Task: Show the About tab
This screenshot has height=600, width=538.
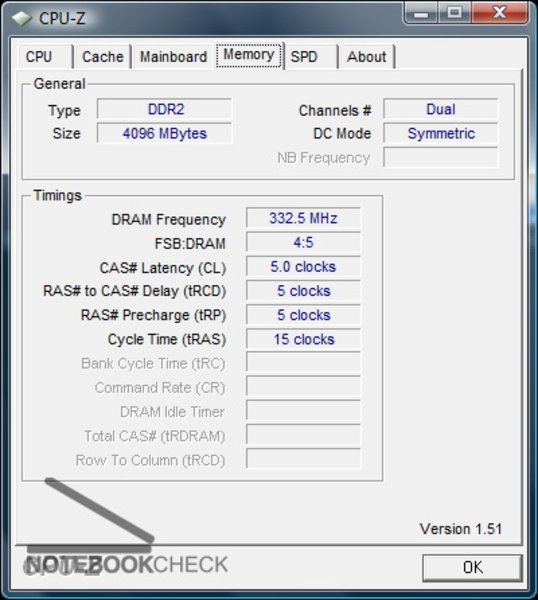Action: 367,57
